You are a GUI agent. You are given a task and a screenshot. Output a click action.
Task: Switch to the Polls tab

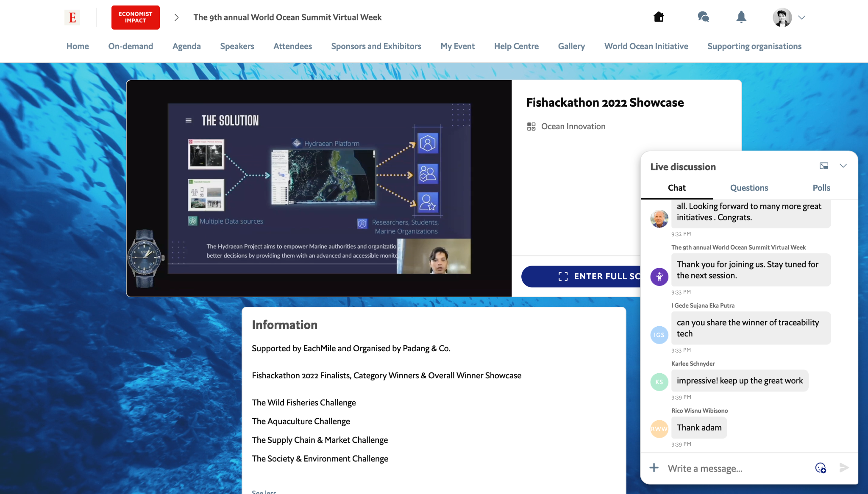821,188
